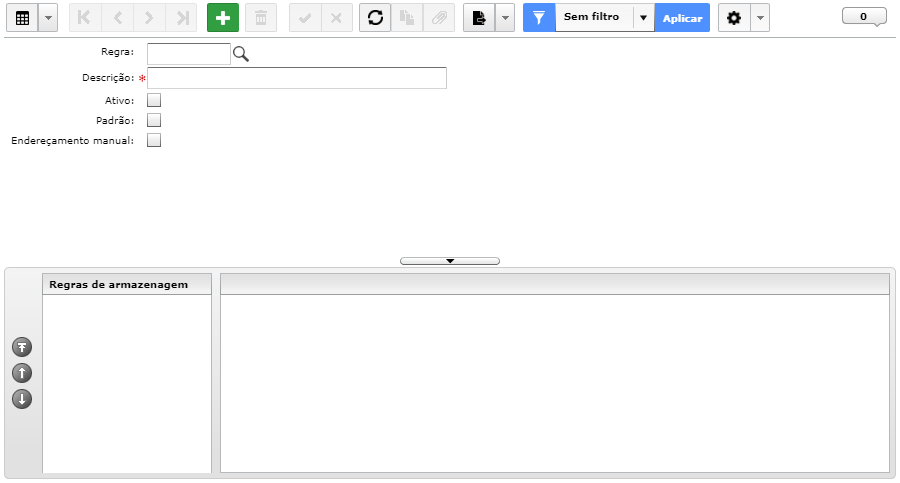Check the Padrão checkbox
Viewport: 900px width, 483px height.
click(x=154, y=120)
